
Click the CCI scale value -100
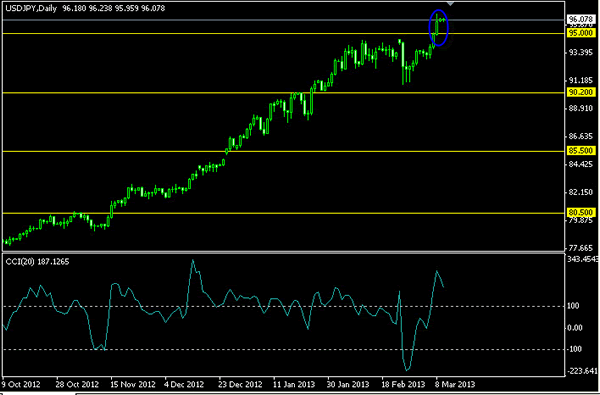coord(575,349)
